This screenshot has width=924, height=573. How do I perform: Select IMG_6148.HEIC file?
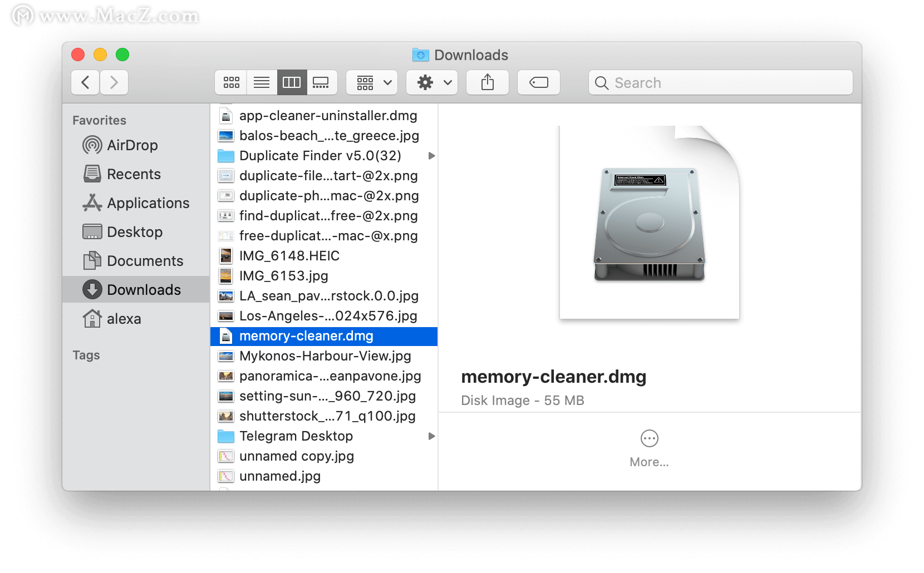click(324, 256)
